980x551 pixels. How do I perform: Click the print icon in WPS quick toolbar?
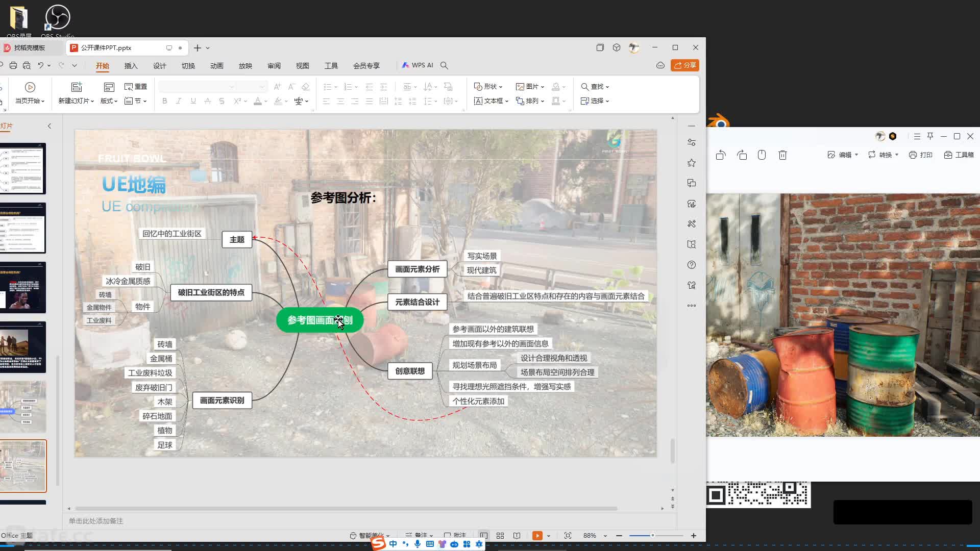(13, 65)
